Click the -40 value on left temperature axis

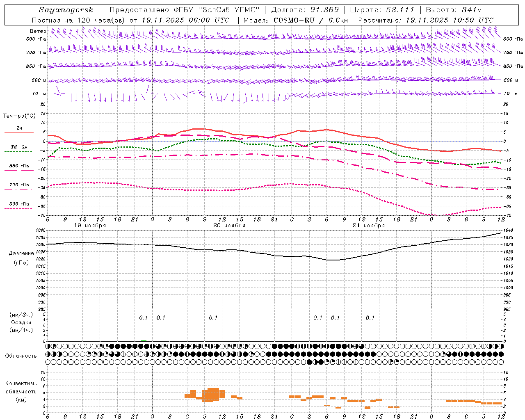[x=42, y=216]
